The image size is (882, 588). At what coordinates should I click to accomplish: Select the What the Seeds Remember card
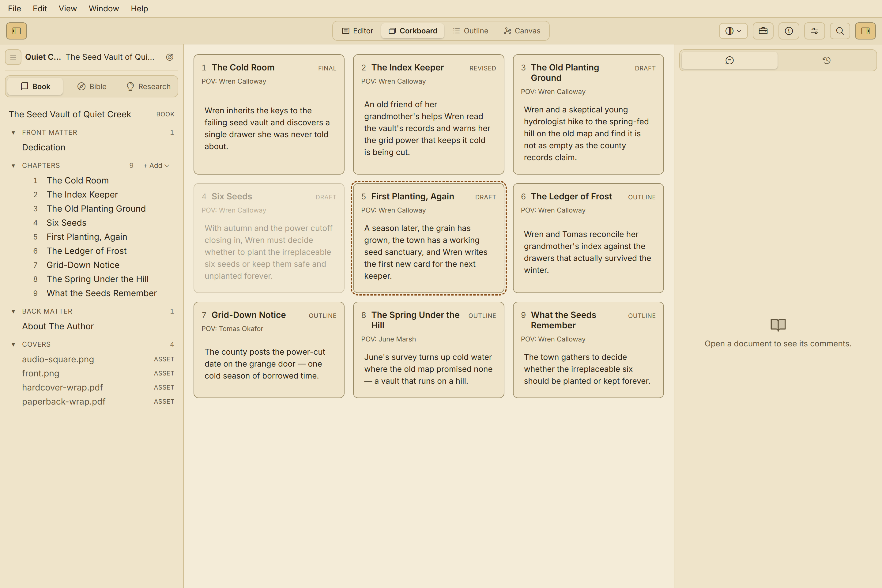(588, 350)
